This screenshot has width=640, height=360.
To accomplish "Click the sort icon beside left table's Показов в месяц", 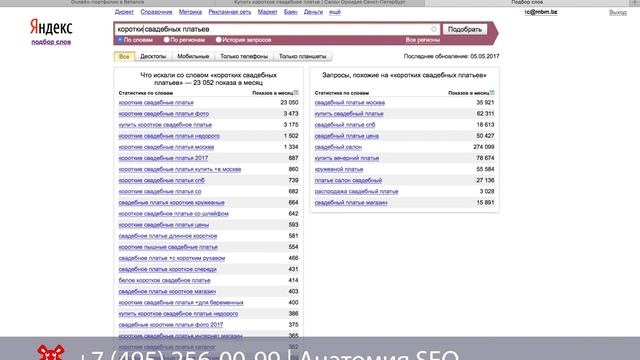I will pyautogui.click(x=296, y=93).
